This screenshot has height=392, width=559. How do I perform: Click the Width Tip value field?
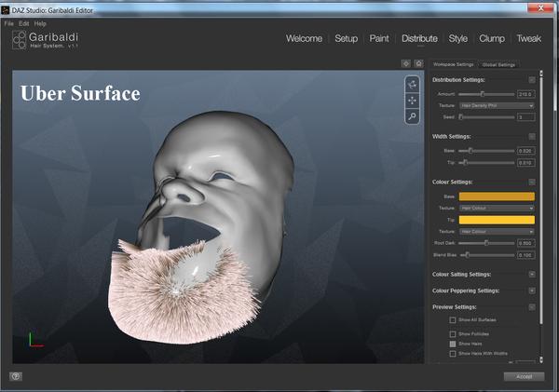(525, 163)
